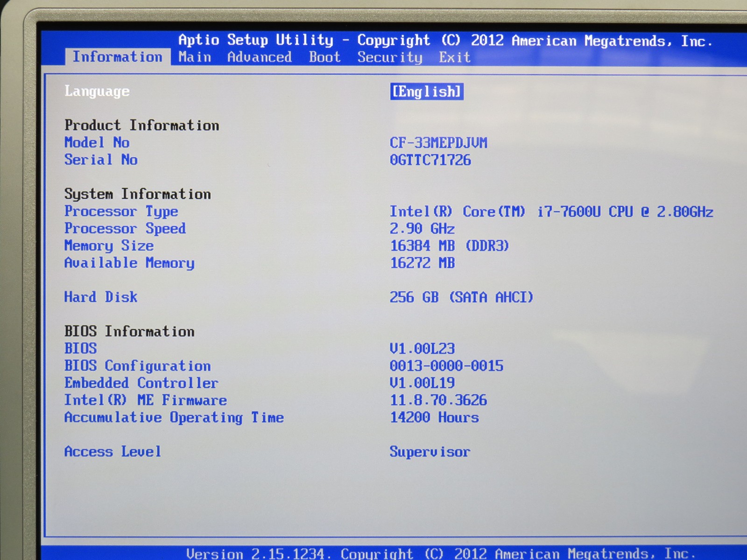Click the Intel Core i7-7600U value
The height and width of the screenshot is (560, 747).
551,212
